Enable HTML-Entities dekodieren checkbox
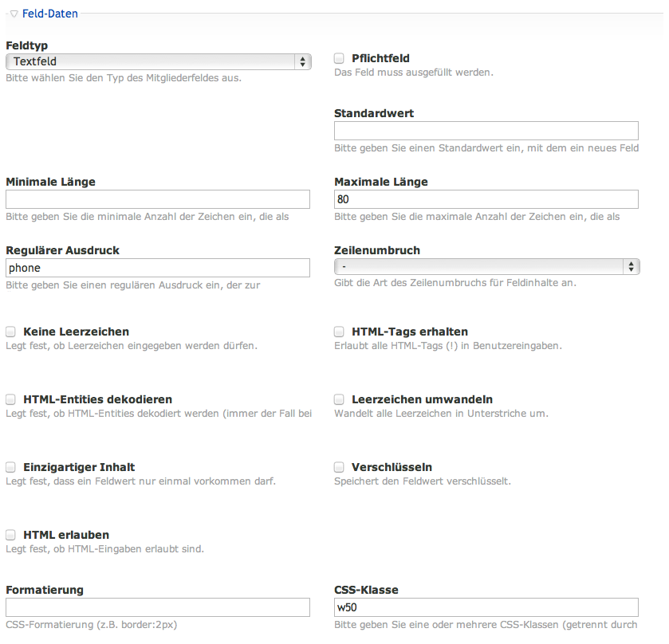 pos(10,399)
